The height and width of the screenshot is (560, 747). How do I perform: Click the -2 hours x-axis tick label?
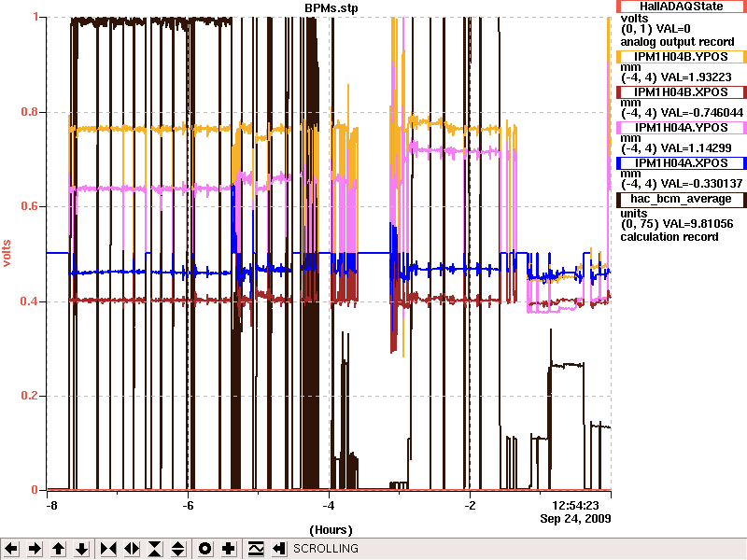point(471,506)
